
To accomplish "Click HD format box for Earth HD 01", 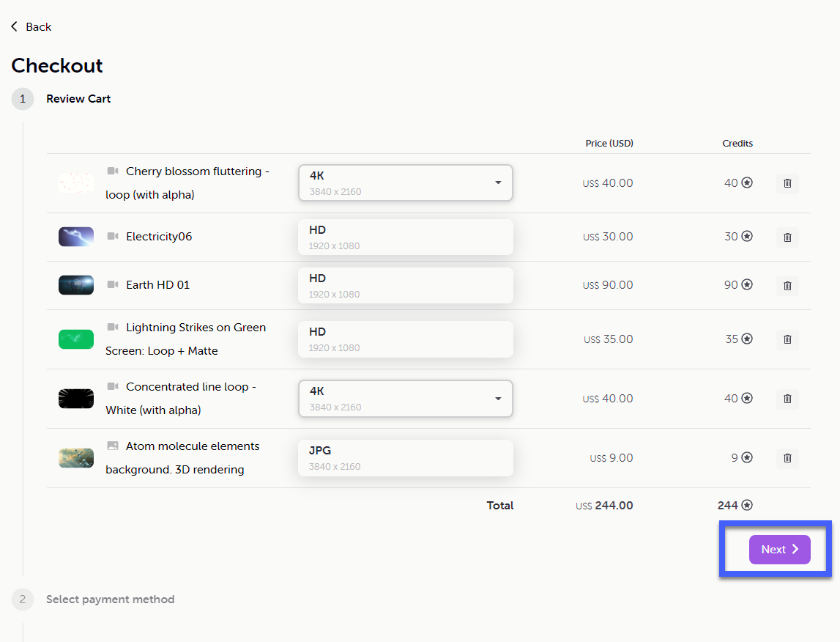I will point(406,285).
